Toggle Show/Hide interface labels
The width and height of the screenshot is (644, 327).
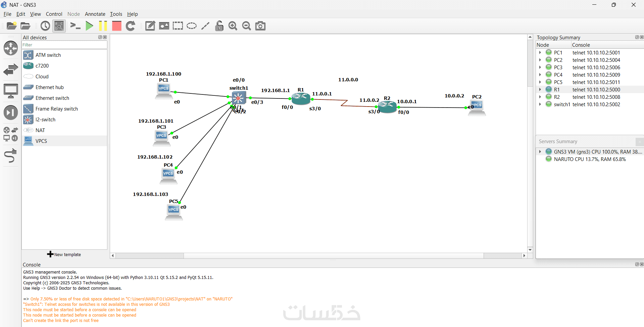click(59, 26)
